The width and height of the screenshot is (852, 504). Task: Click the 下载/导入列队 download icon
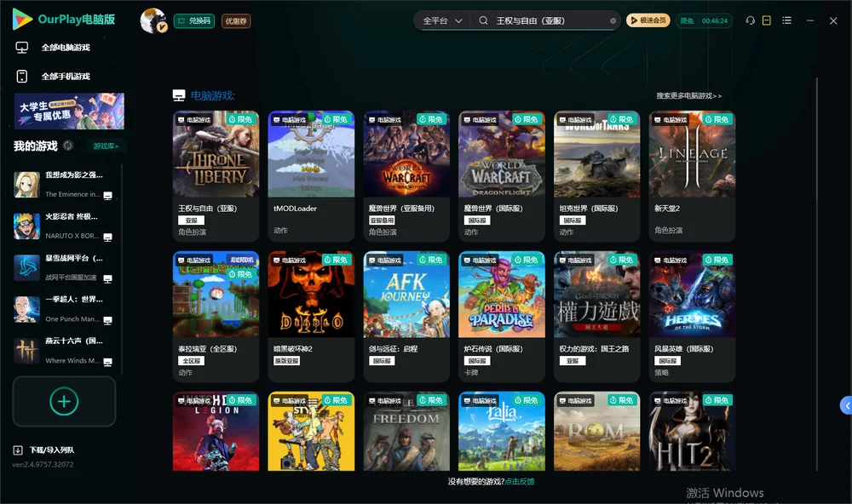18,450
